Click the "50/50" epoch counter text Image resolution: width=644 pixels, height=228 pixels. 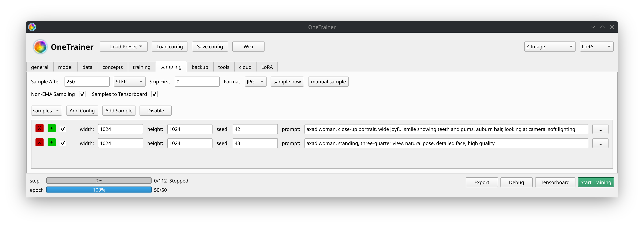pyautogui.click(x=160, y=190)
